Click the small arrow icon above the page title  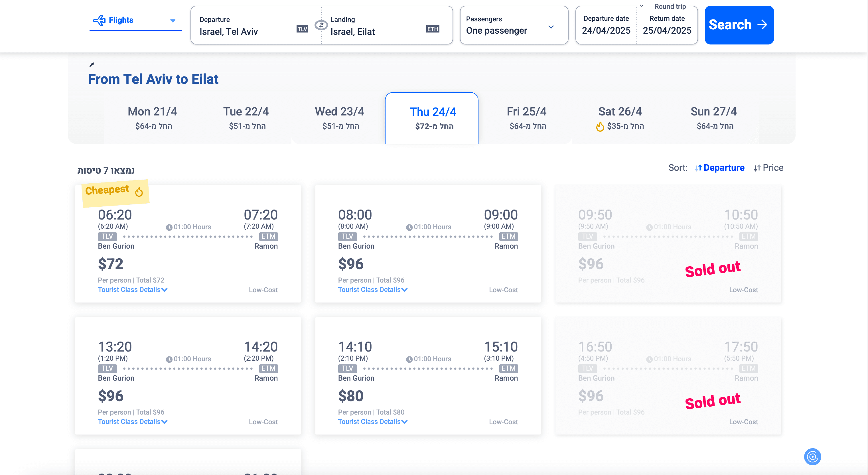tap(91, 65)
